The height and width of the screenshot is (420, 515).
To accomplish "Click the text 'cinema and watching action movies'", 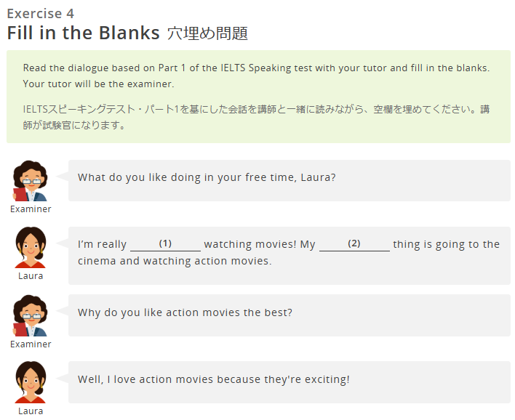I will tap(173, 261).
